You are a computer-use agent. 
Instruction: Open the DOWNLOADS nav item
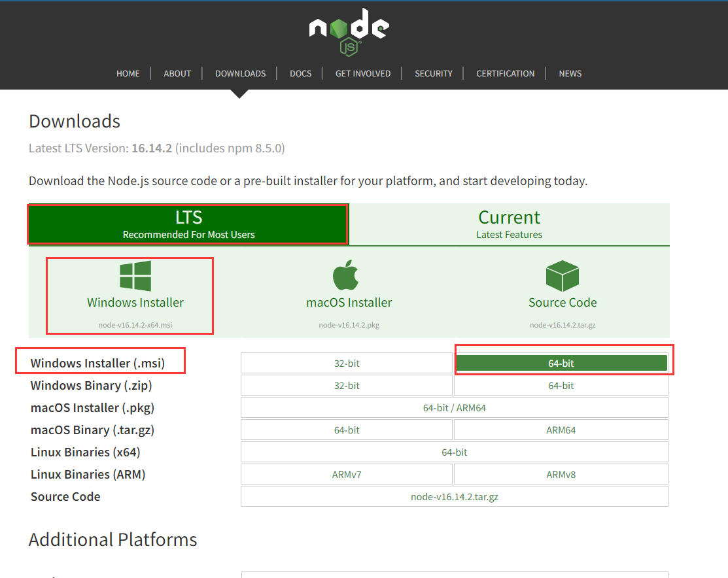click(x=241, y=73)
